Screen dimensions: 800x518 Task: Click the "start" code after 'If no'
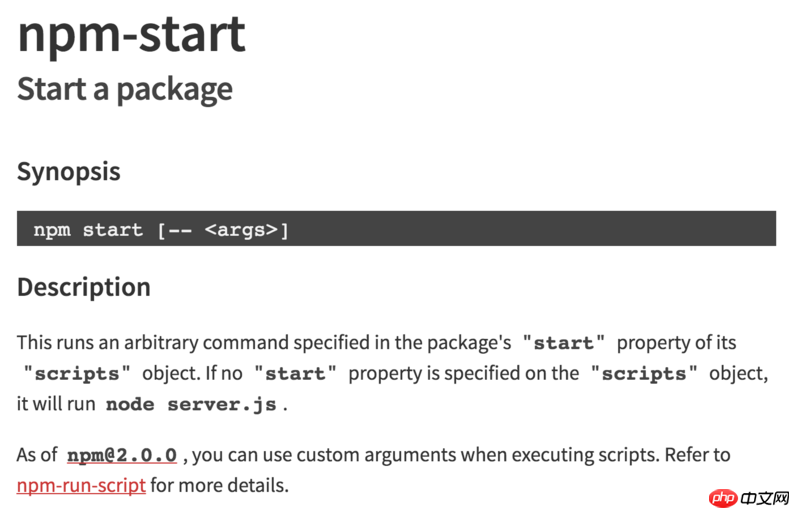[x=296, y=374]
